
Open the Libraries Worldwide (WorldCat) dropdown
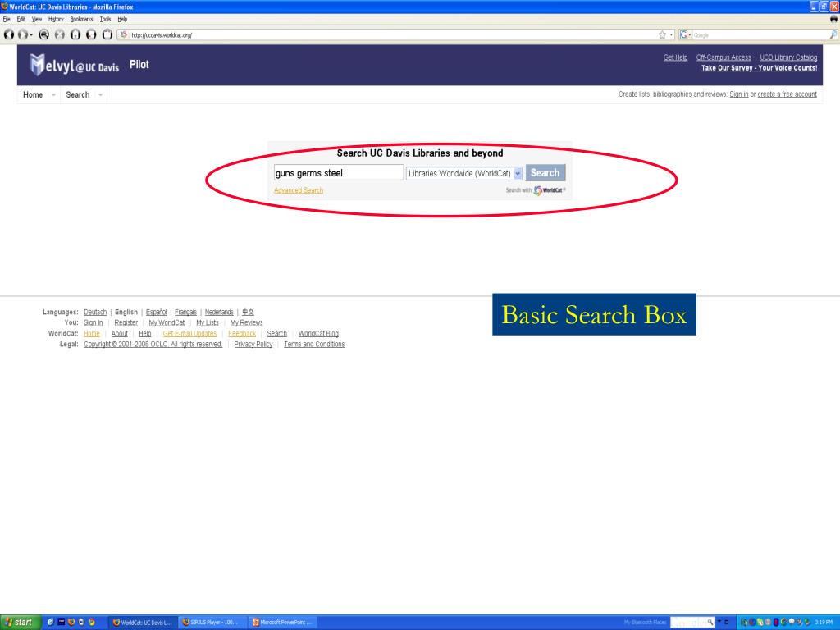click(x=464, y=174)
